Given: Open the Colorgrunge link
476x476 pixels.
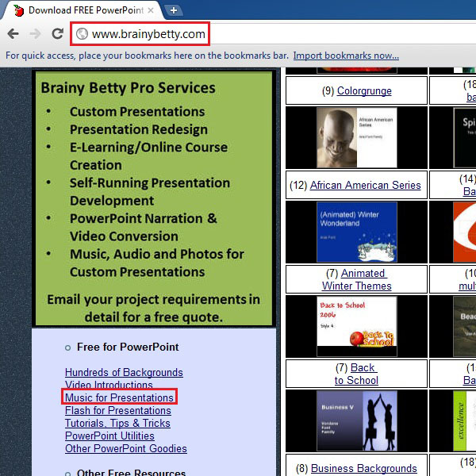Looking at the screenshot, I should [x=364, y=90].
